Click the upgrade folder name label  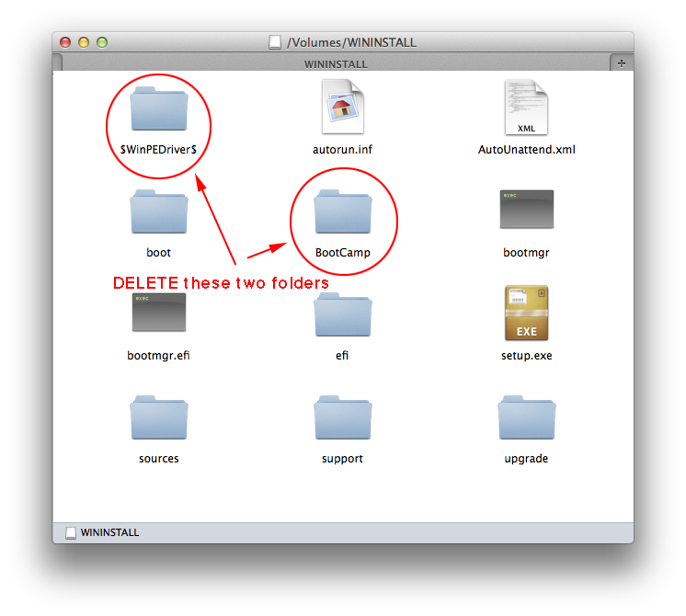[526, 459]
